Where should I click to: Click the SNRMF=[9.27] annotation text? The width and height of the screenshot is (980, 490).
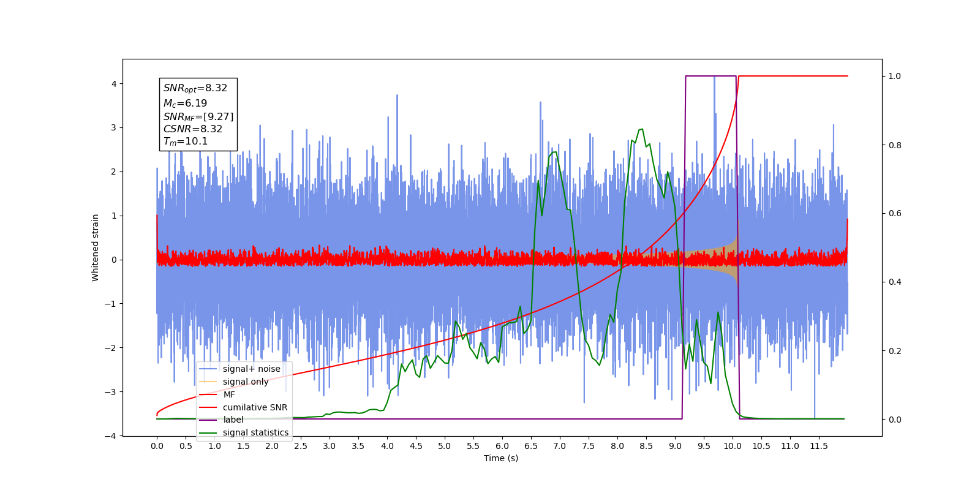tap(198, 116)
